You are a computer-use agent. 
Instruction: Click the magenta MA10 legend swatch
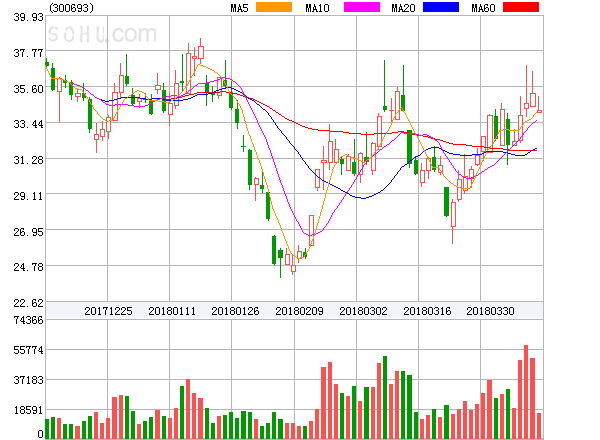[x=362, y=7]
